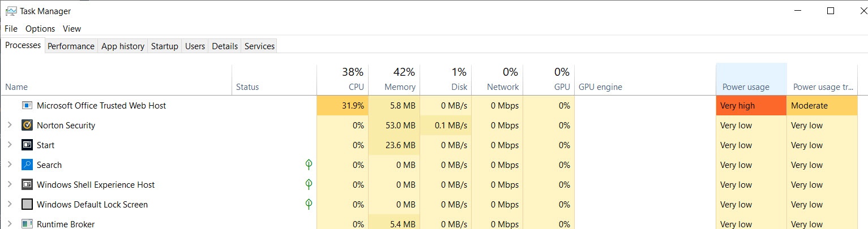Expand the Start process group
The width and height of the screenshot is (868, 229).
click(x=10, y=145)
